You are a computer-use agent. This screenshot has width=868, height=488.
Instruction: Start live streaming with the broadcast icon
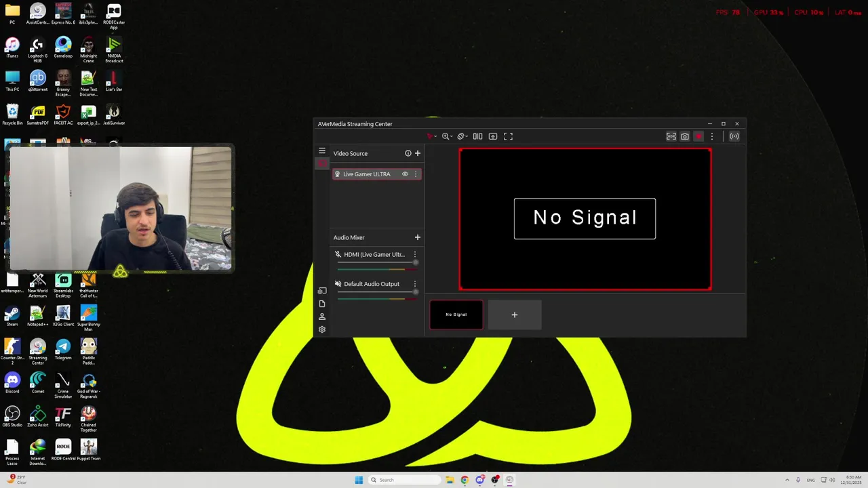(x=734, y=136)
